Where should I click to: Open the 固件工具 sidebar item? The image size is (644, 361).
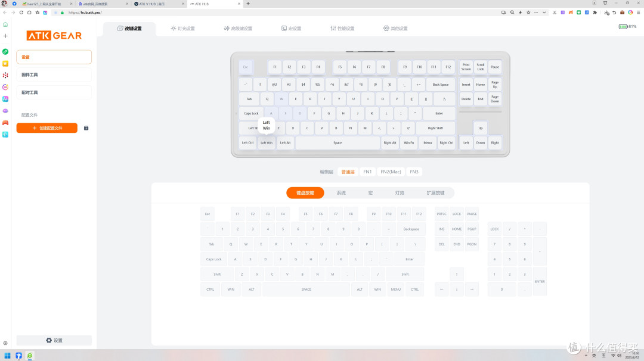pos(54,74)
